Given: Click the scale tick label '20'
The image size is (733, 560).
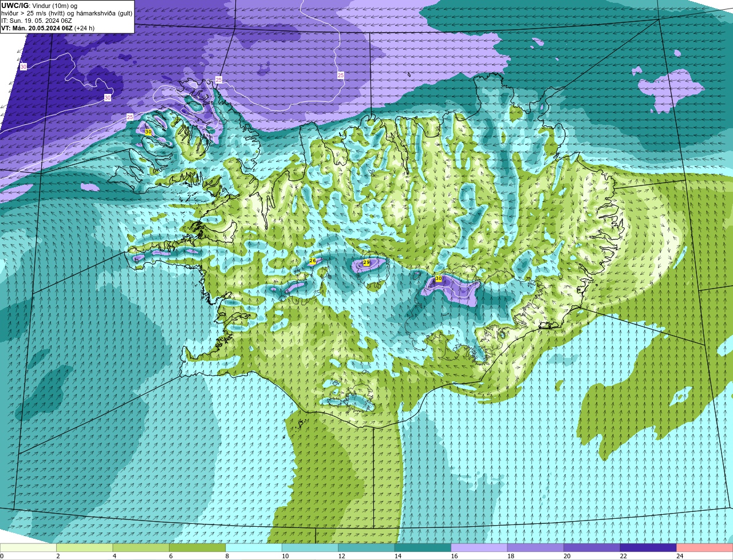Looking at the screenshot, I should 566,556.
